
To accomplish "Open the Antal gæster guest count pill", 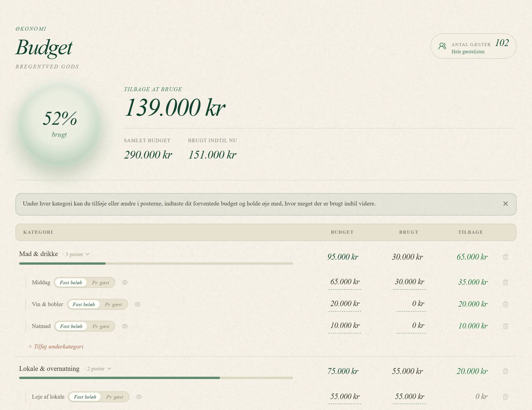I will click(x=473, y=46).
